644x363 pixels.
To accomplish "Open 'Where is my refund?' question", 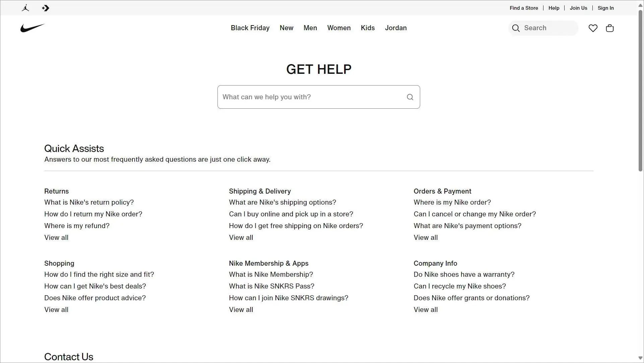I will [77, 226].
